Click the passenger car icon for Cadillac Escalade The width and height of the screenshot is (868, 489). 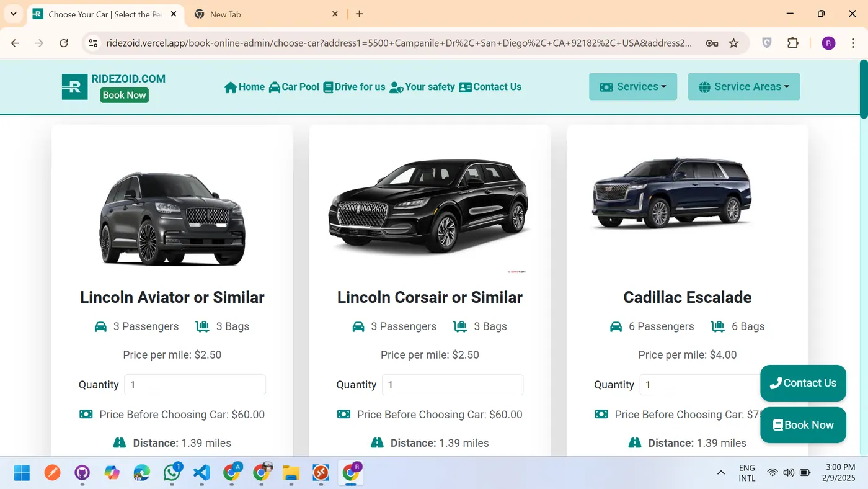tap(616, 326)
